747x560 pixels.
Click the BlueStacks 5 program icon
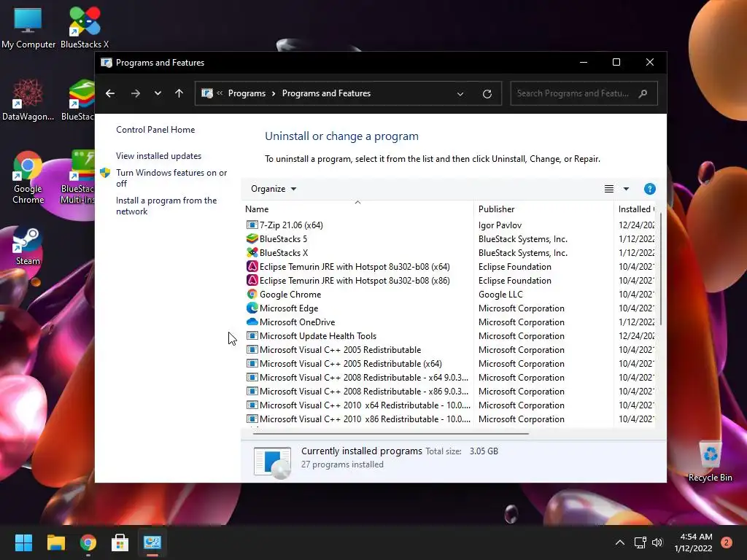252,238
